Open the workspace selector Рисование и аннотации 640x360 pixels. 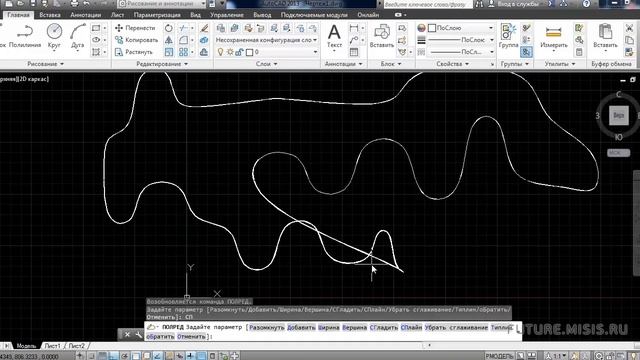[x=162, y=4]
